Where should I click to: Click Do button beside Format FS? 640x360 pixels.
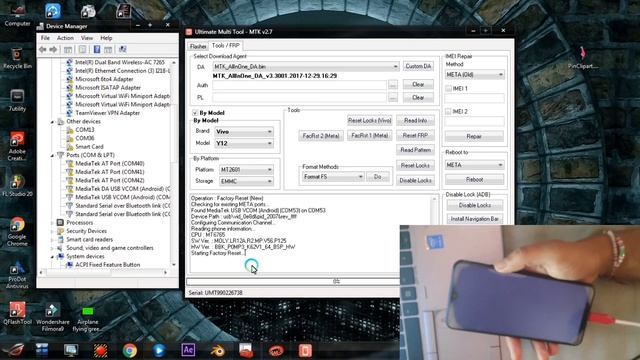[378, 177]
